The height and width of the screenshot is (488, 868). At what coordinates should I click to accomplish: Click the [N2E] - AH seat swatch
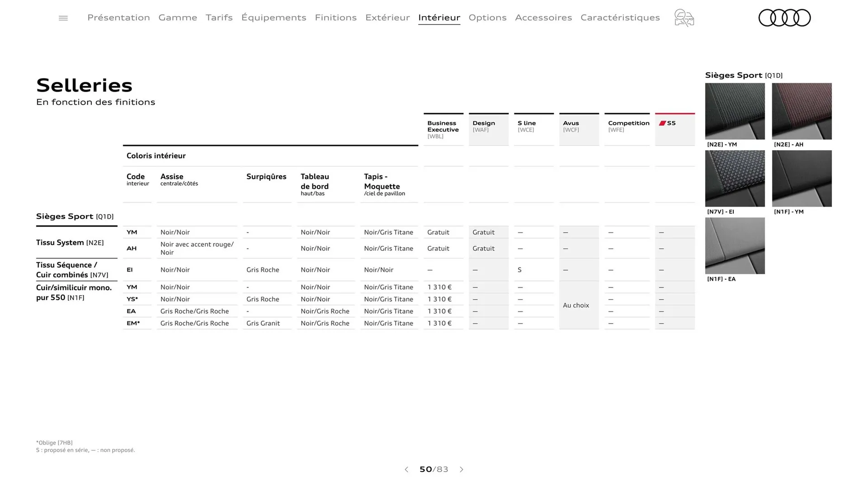[x=802, y=111]
